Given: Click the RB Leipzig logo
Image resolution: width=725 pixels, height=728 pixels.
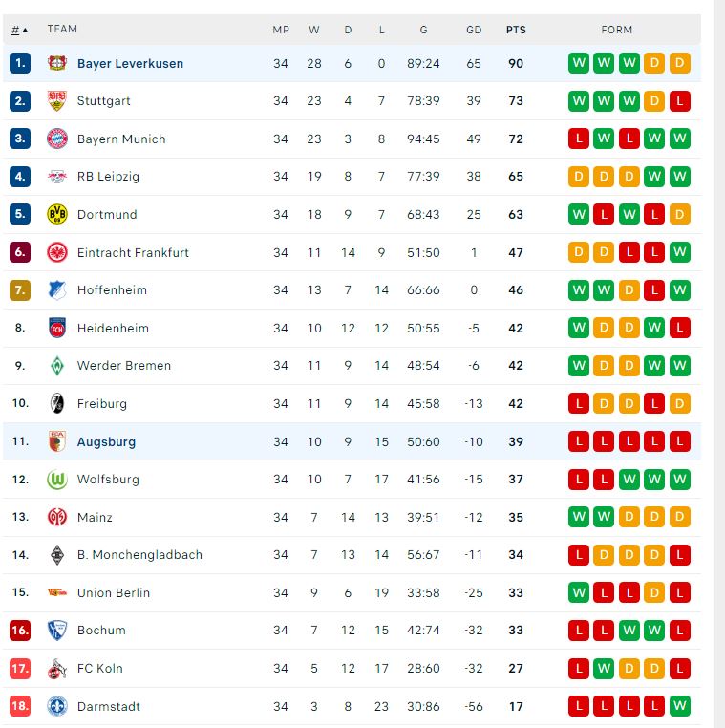Looking at the screenshot, I should [x=57, y=177].
